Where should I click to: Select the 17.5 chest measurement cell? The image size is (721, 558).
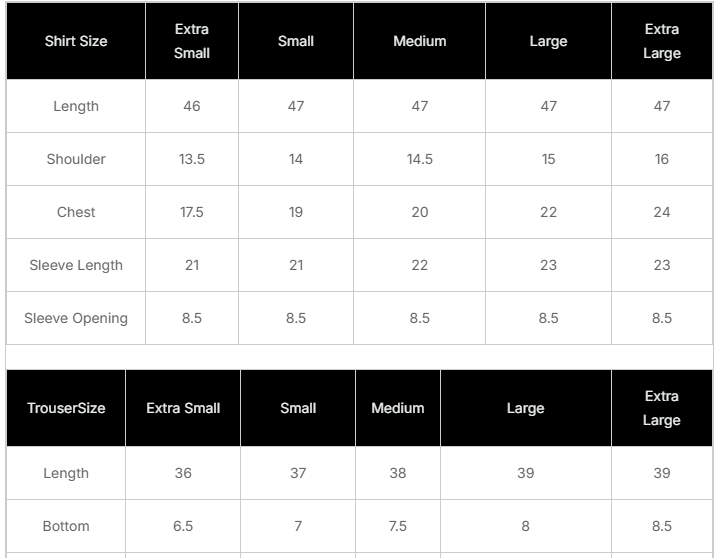[x=192, y=212]
